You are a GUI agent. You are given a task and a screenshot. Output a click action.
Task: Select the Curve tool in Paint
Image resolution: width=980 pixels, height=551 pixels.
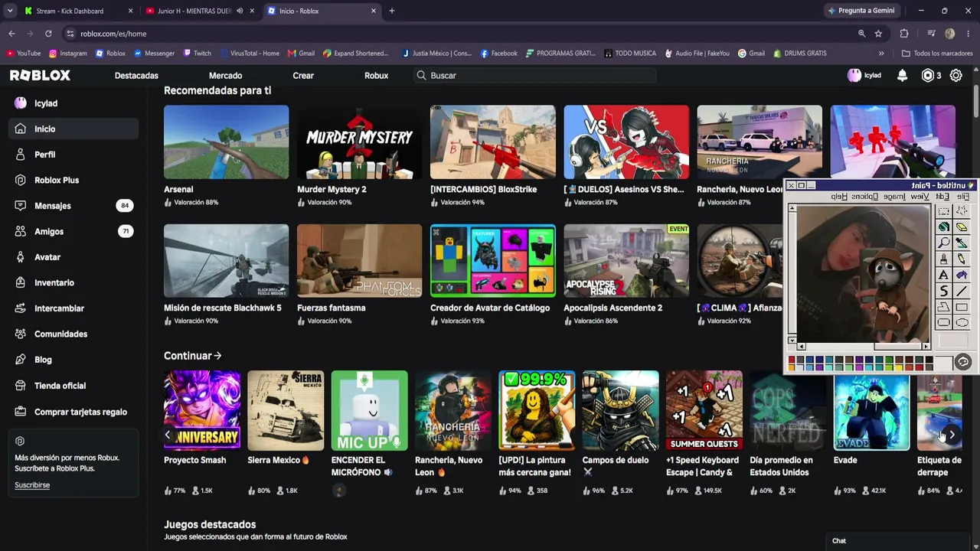click(x=944, y=292)
